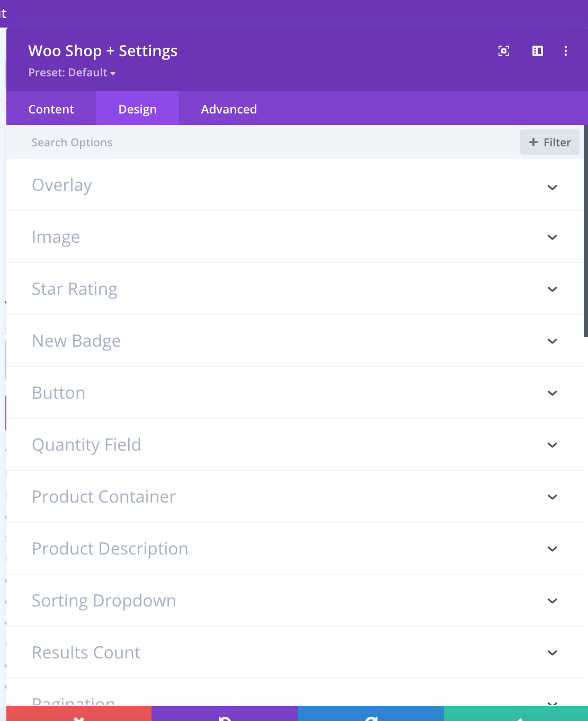This screenshot has width=588, height=721.
Task: Discard changes with the red X button
Action: click(79, 714)
